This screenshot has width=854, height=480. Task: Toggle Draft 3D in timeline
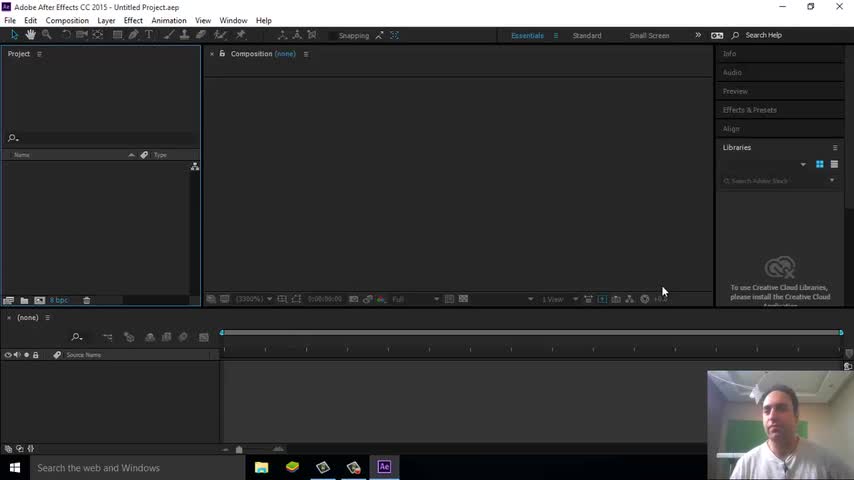point(129,338)
